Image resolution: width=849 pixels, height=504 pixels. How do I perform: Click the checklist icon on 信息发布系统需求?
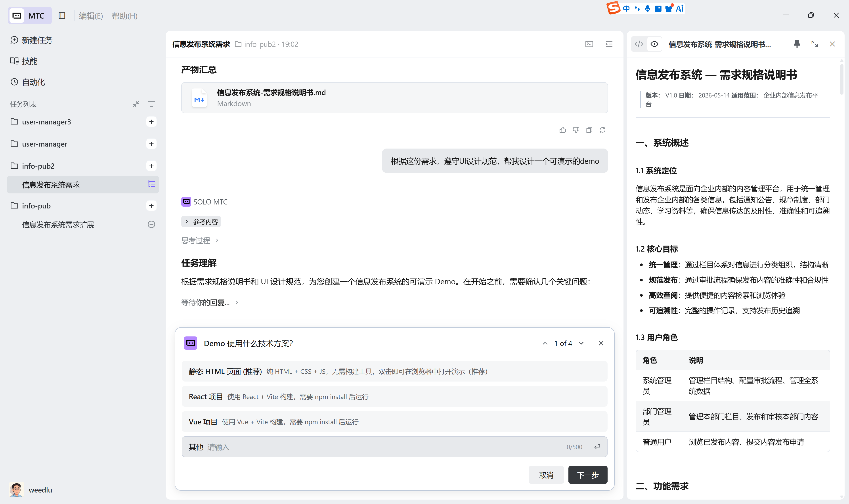(151, 184)
